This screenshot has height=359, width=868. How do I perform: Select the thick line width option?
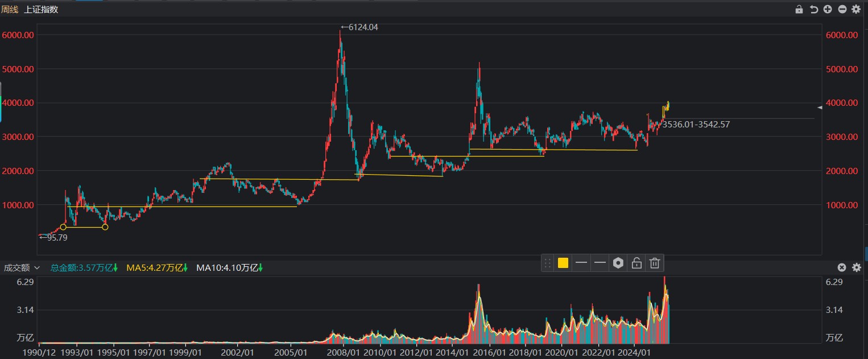click(x=600, y=263)
